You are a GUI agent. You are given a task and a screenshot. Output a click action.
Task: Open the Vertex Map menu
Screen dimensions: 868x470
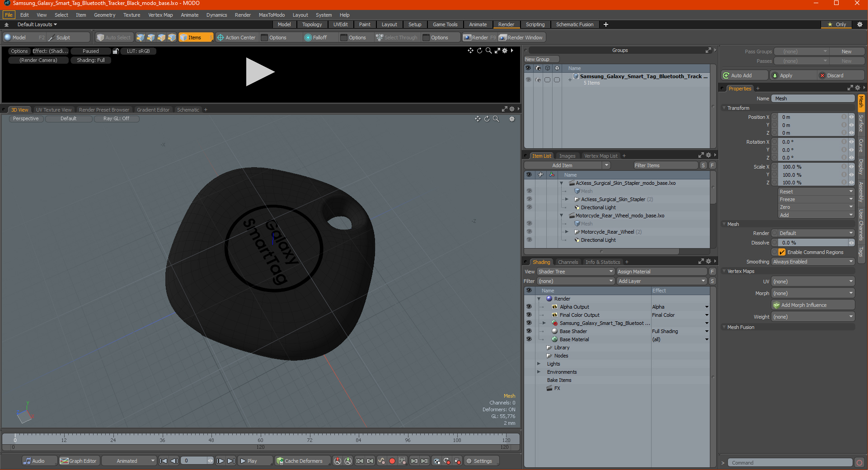click(x=160, y=15)
